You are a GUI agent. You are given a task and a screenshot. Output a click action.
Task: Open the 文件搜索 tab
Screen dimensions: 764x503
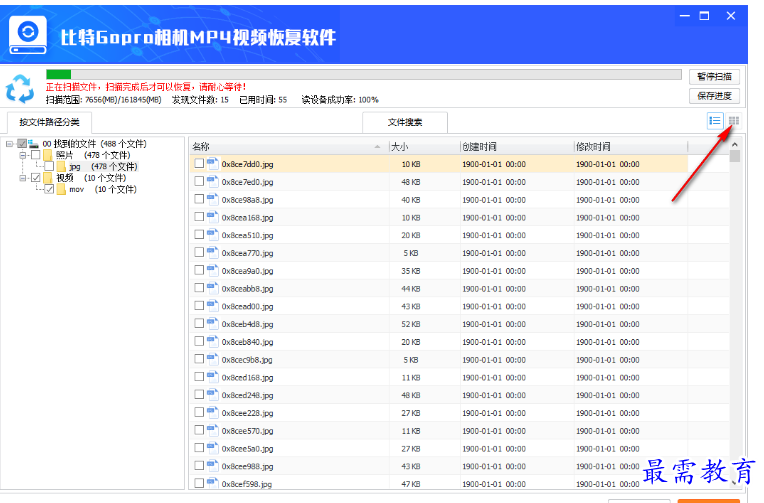(x=405, y=122)
